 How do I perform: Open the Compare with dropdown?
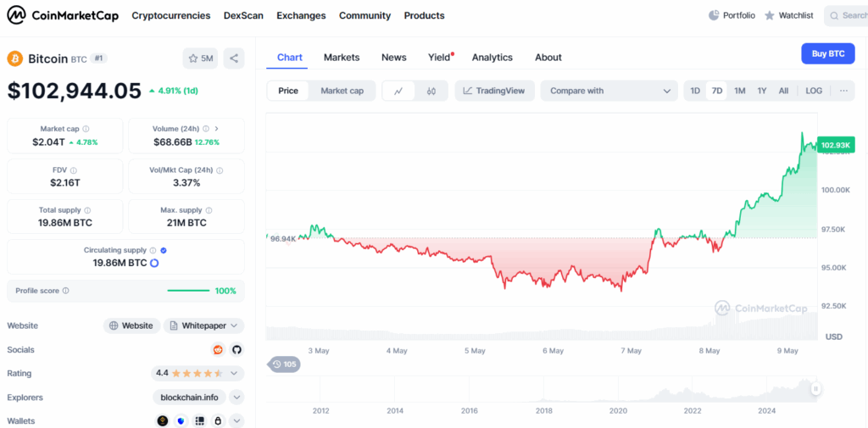click(609, 91)
